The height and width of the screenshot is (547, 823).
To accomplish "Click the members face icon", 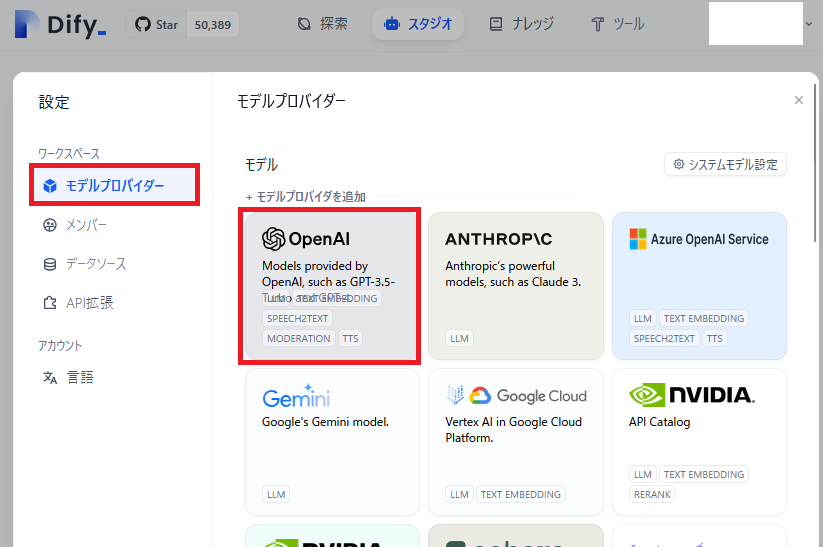I will coord(50,225).
